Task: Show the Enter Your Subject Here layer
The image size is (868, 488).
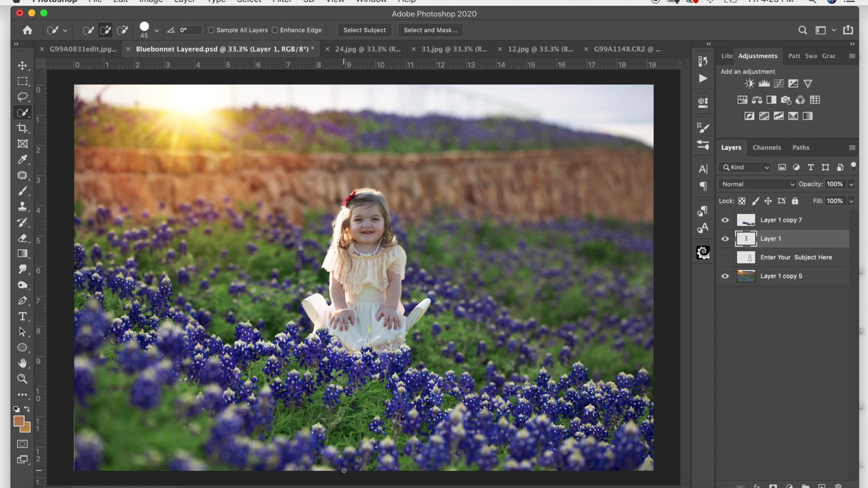Action: click(725, 258)
